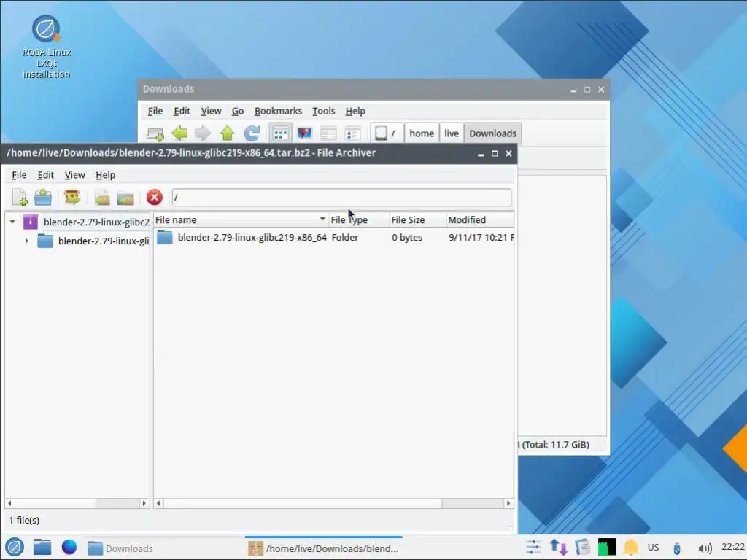Click the forward arrow in Downloads window

tap(203, 133)
